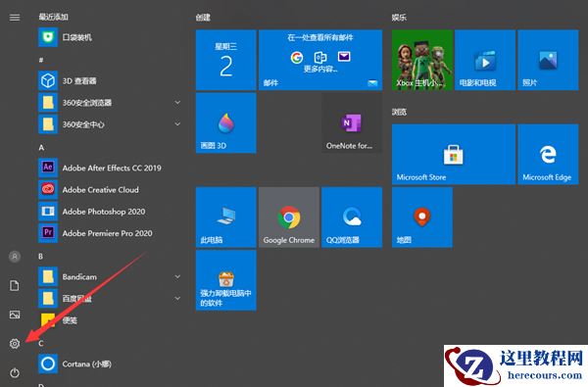
Task: Open the OneNote for... tile
Action: pyautogui.click(x=352, y=123)
